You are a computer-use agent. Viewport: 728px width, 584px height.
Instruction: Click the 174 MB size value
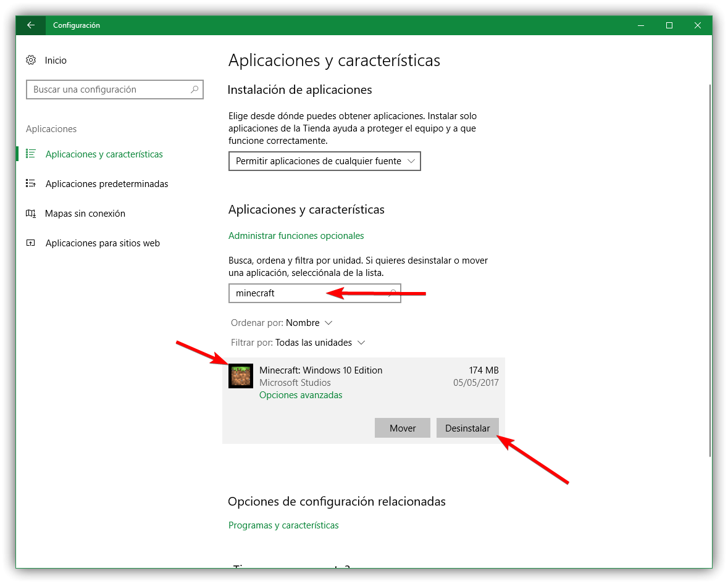click(483, 370)
